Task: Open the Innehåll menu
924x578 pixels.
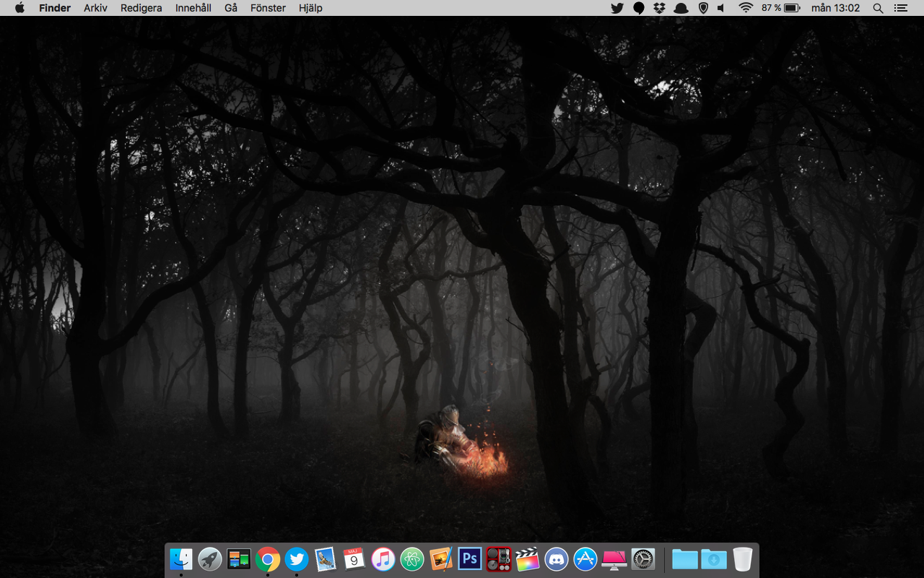Action: click(x=193, y=8)
